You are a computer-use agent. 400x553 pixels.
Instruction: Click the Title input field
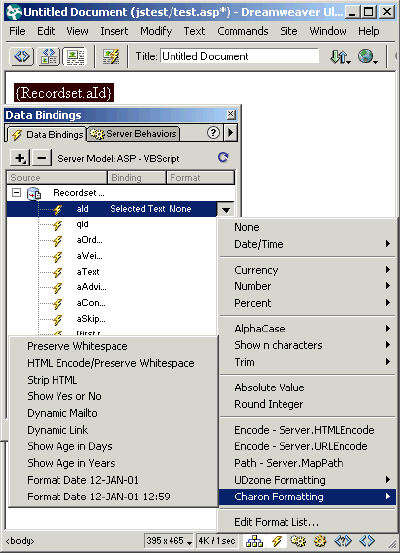240,56
